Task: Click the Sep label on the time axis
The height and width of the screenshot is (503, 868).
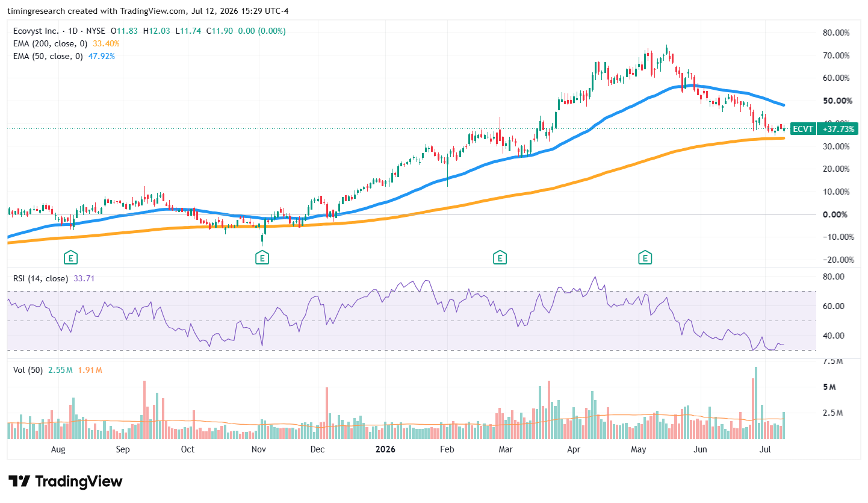Action: pos(123,449)
